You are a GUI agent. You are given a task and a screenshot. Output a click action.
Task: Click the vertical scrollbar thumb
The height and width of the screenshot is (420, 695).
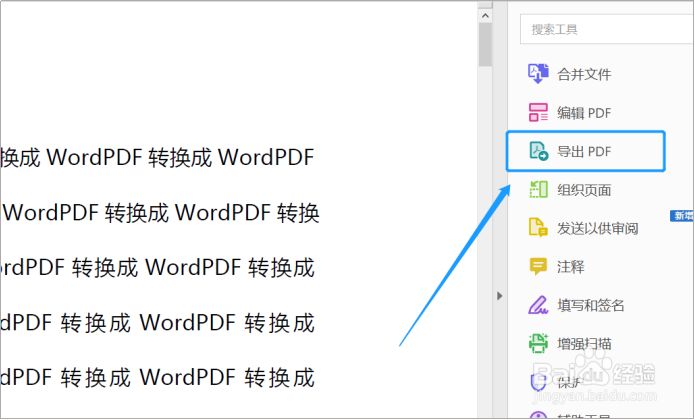tap(485, 45)
